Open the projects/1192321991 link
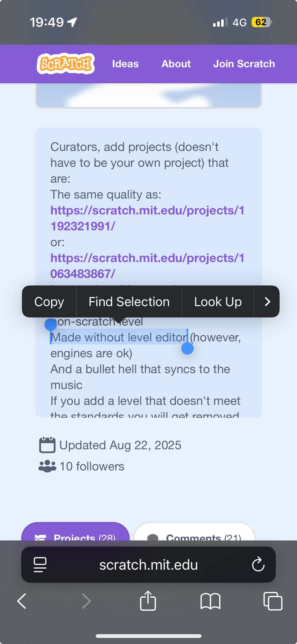This screenshot has width=297, height=644. tap(147, 218)
